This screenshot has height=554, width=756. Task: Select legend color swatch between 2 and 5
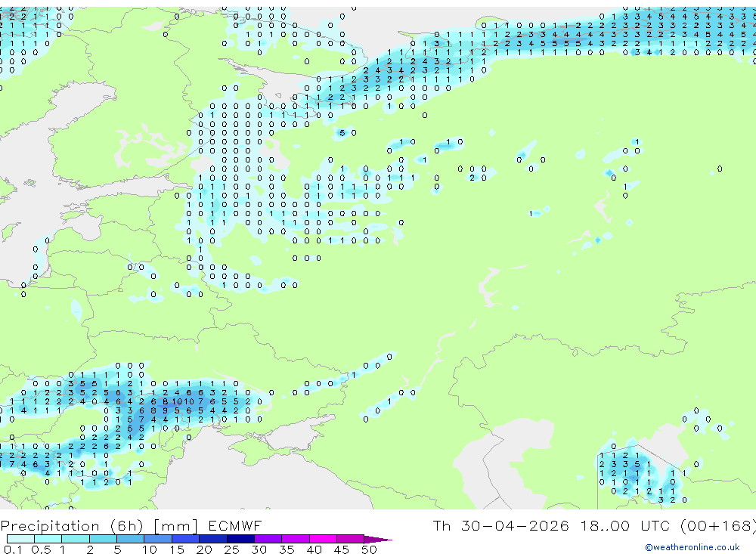click(x=103, y=539)
